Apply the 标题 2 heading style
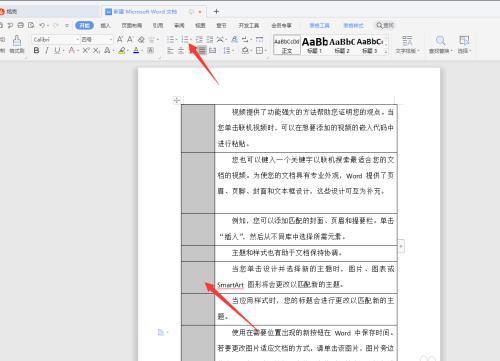This screenshot has height=361, width=500. click(x=342, y=45)
